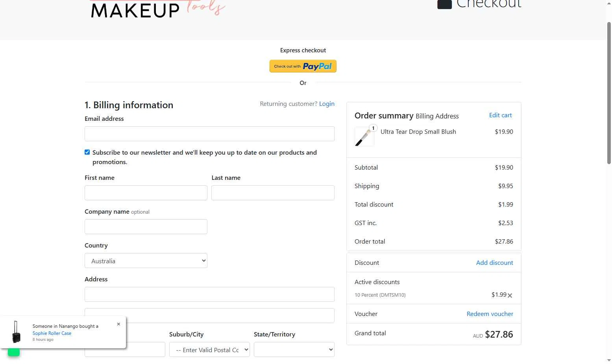The width and height of the screenshot is (612, 364).
Task: Remove the DMTSM10 active discount
Action: point(510,296)
